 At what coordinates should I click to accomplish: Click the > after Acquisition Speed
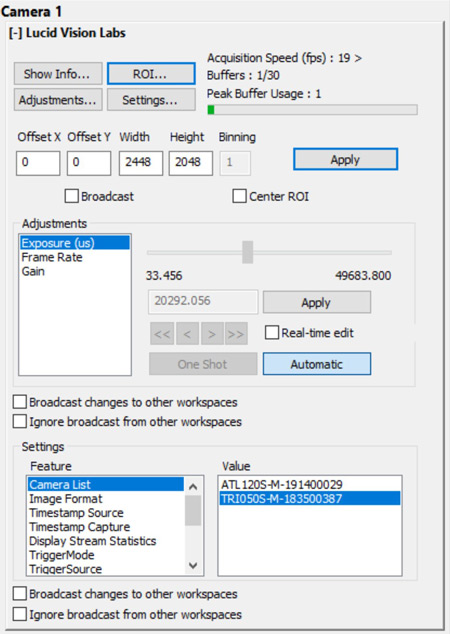click(x=358, y=58)
